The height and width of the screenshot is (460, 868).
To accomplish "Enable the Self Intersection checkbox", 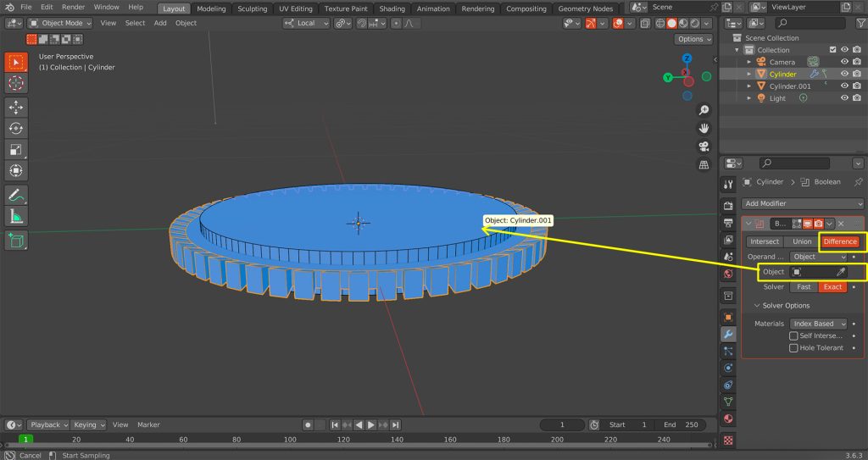I will coord(793,336).
